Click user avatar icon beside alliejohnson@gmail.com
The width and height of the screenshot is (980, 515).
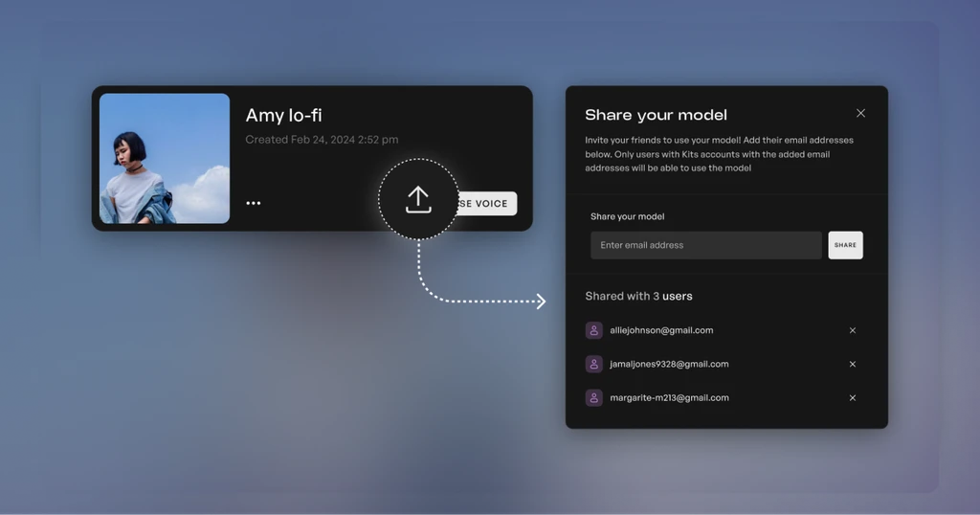(x=593, y=330)
